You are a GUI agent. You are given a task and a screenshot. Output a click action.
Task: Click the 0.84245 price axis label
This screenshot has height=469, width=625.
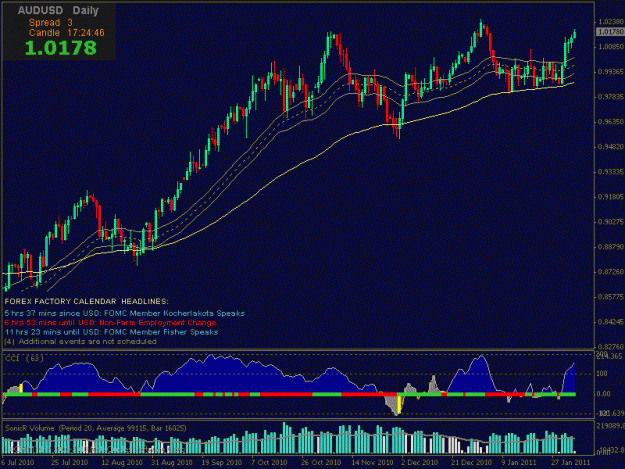[610, 322]
